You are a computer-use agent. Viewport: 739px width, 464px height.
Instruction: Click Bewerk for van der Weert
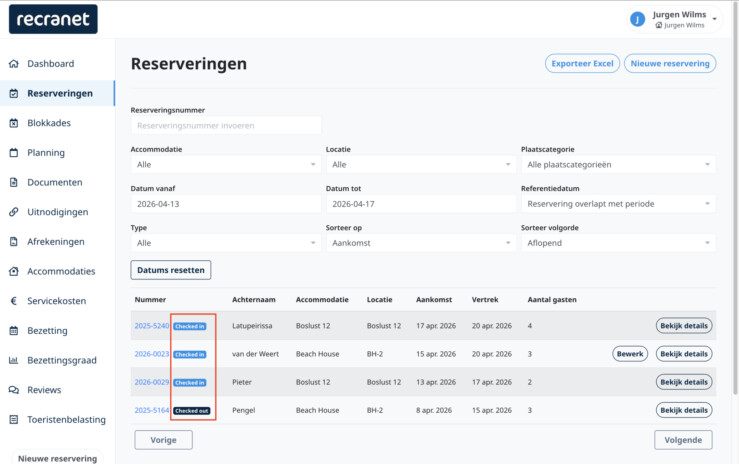click(x=630, y=354)
